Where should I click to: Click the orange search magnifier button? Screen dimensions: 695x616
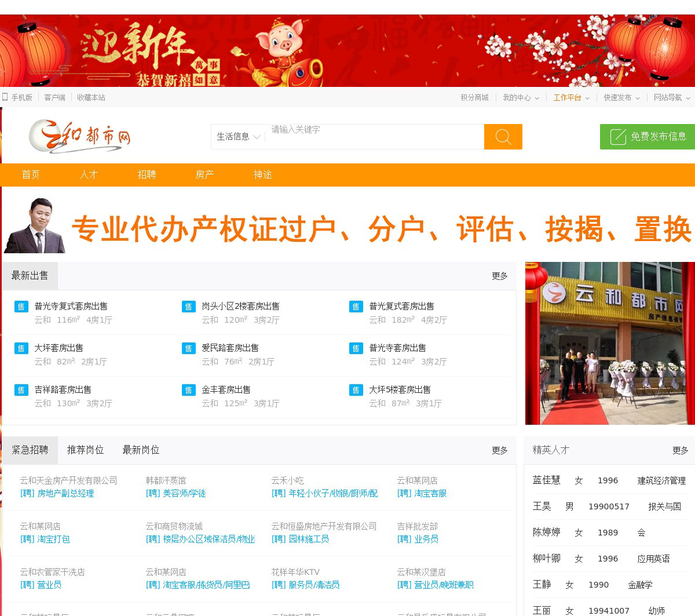point(503,137)
